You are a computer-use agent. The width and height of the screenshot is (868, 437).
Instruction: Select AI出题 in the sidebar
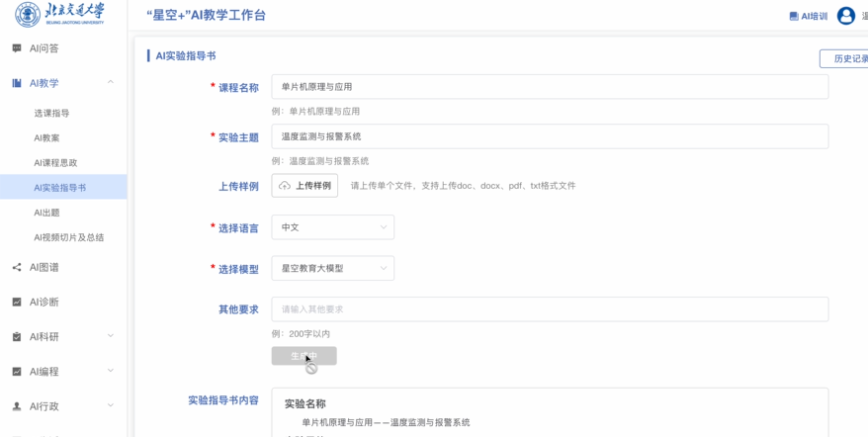point(46,213)
